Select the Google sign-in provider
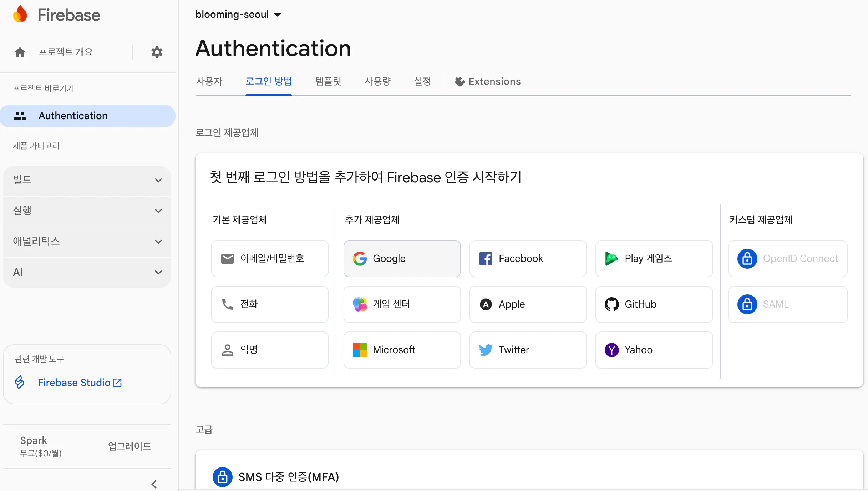 (402, 258)
